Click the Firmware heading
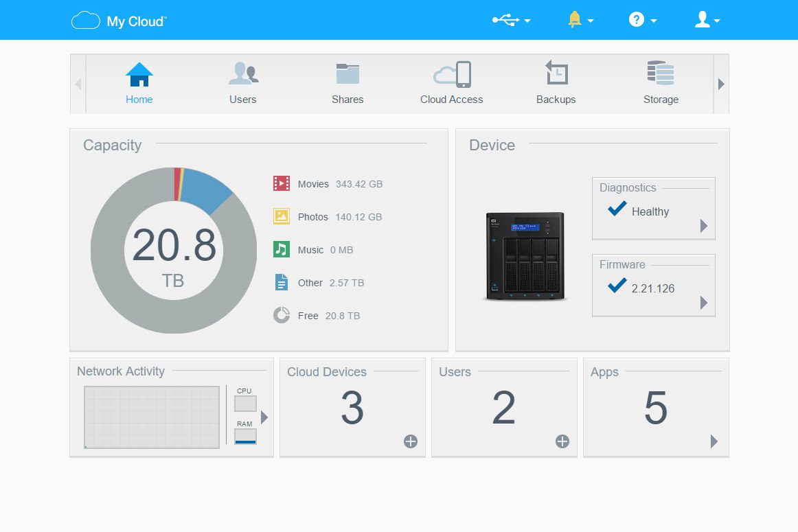This screenshot has width=798, height=532. click(622, 264)
